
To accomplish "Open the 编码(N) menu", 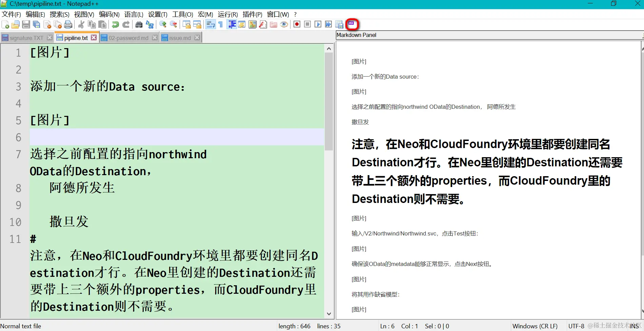I will pyautogui.click(x=109, y=14).
